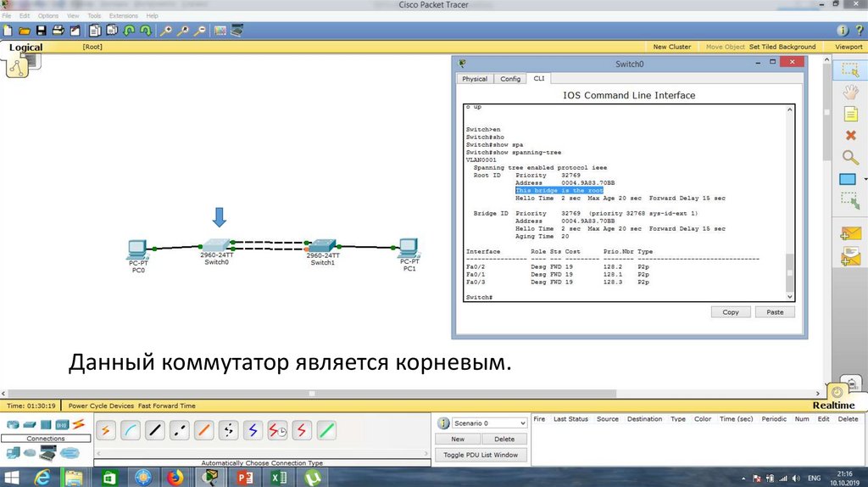
Task: Click the PC0 computer on the workspace
Action: point(138,249)
